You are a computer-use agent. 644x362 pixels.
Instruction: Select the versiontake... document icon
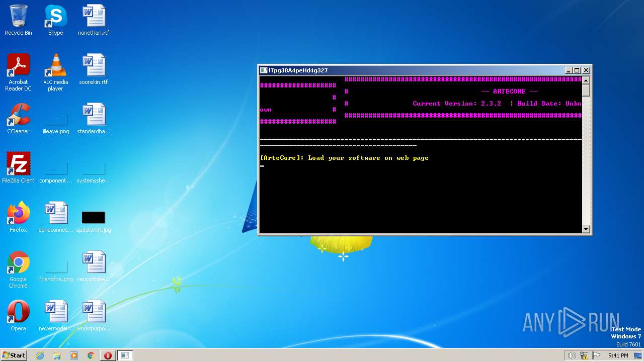coord(94,266)
